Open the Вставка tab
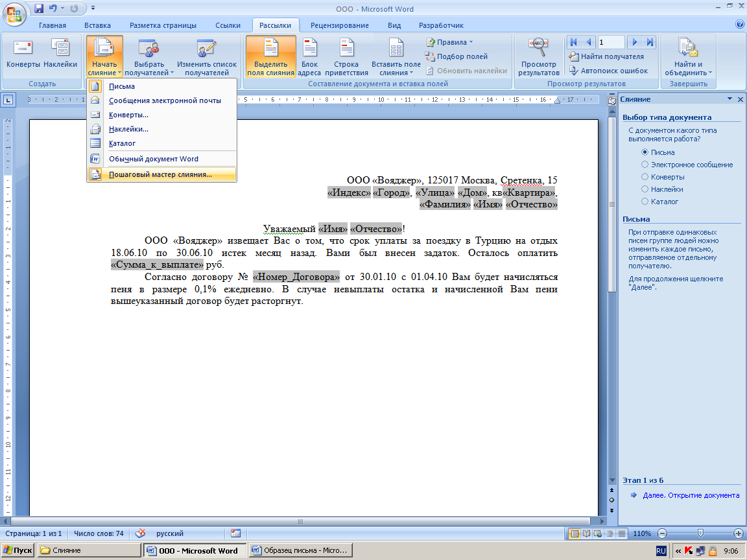 click(x=98, y=25)
